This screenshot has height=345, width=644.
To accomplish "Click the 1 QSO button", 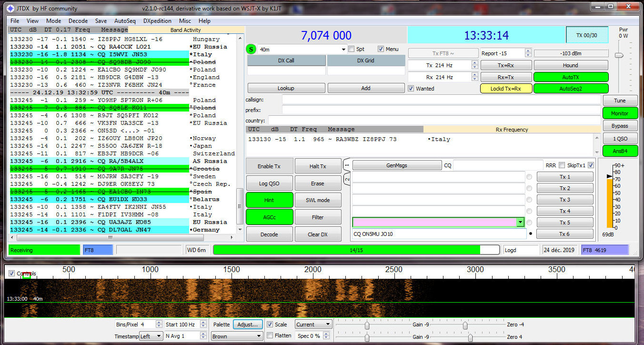I will click(x=620, y=139).
